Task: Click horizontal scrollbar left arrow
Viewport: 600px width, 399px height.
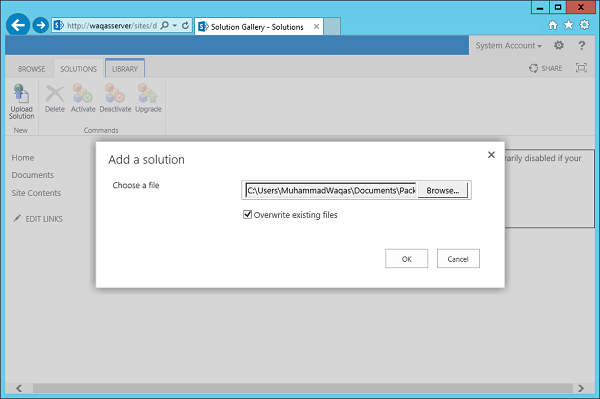Action: [x=19, y=388]
